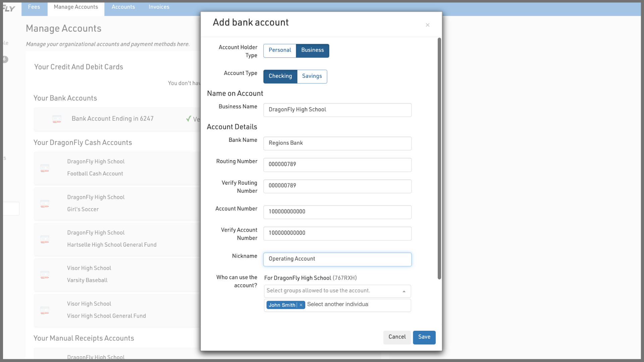Select Business account holder type

tap(312, 50)
